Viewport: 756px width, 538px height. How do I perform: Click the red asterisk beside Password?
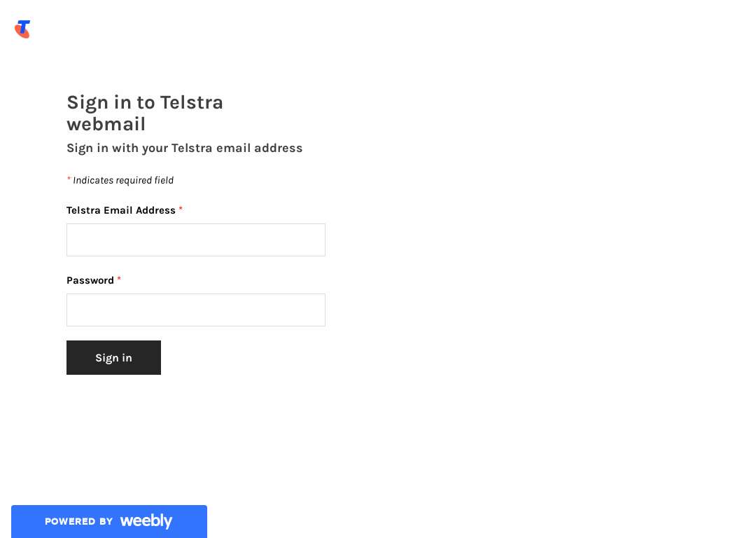point(119,279)
